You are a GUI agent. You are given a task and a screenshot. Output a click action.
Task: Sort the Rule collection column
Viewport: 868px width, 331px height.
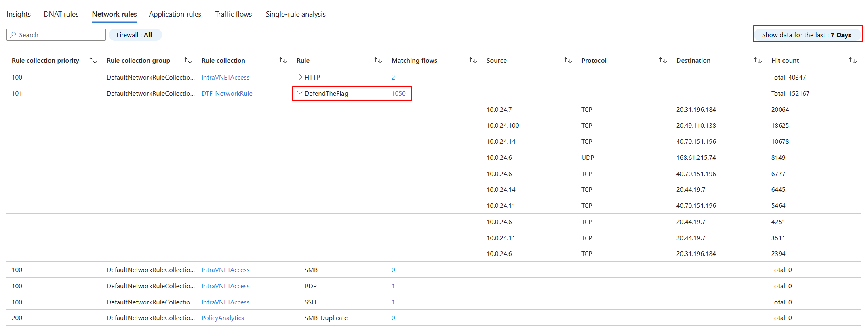[283, 61]
